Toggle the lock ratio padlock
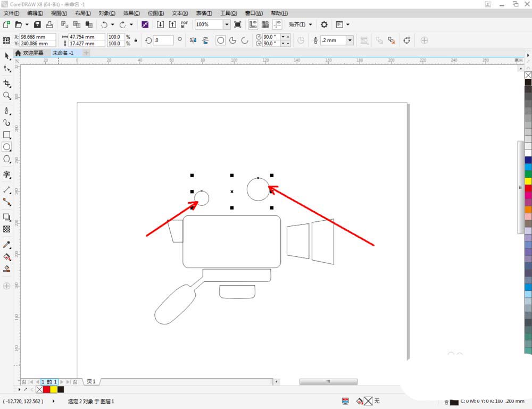The width and height of the screenshot is (532, 409). (x=136, y=40)
